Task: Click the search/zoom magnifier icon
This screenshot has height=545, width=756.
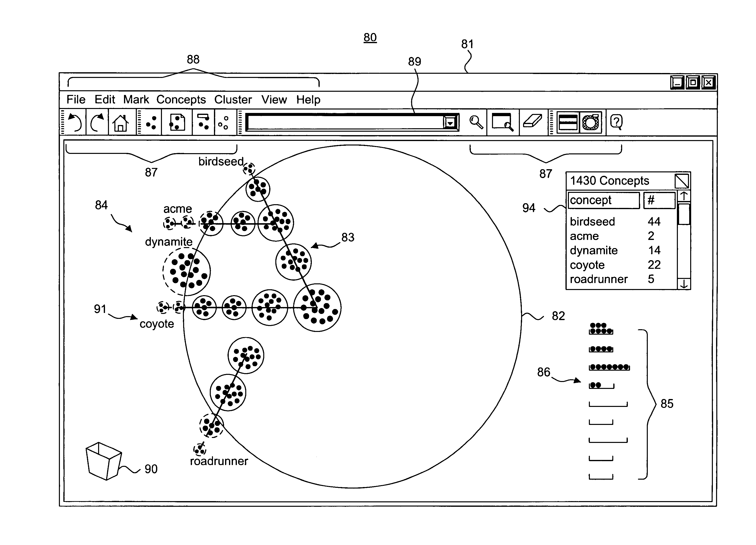Action: tap(476, 115)
